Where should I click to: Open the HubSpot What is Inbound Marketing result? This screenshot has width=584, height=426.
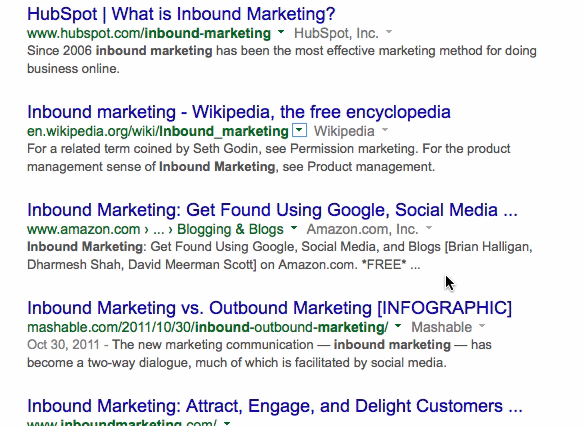(x=181, y=14)
